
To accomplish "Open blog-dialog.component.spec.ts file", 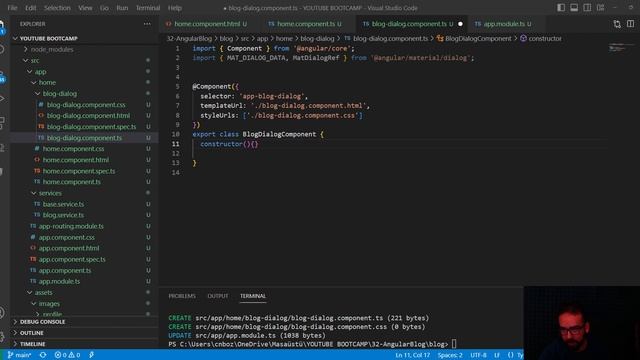I will tap(91, 127).
